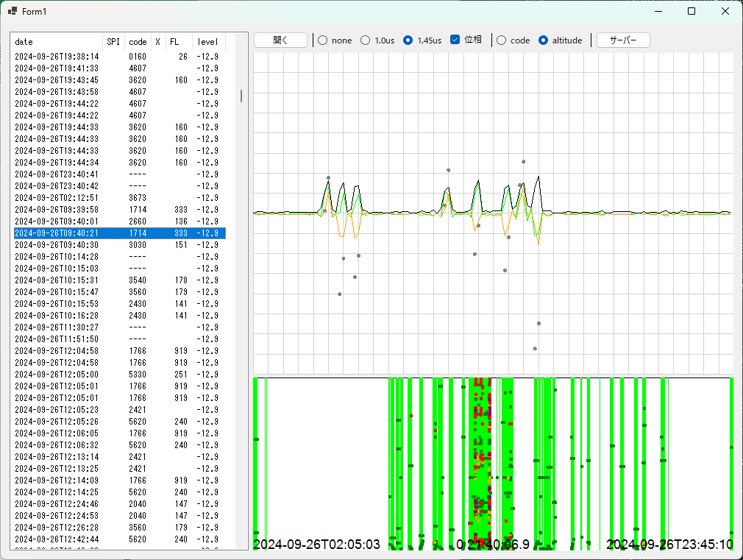Select the row with code 5330
Image resolution: width=743 pixels, height=560 pixels.
[x=138, y=375]
